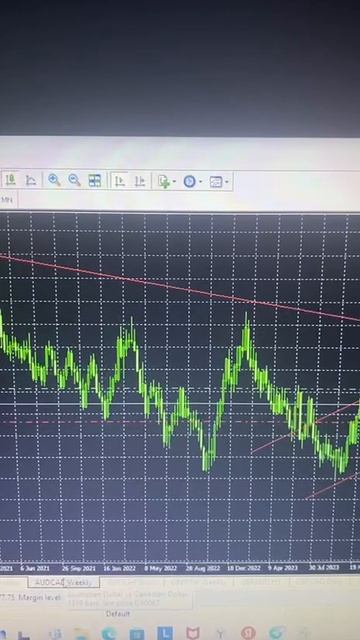Screen dimensions: 360x640
Task: Expand the periods dropdown arrow
Action: pyautogui.click(x=200, y=182)
